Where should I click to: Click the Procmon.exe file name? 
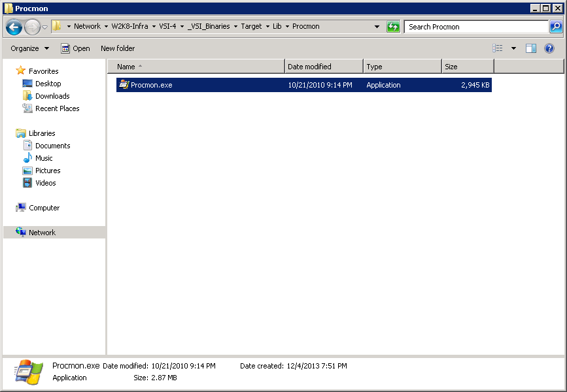[152, 85]
